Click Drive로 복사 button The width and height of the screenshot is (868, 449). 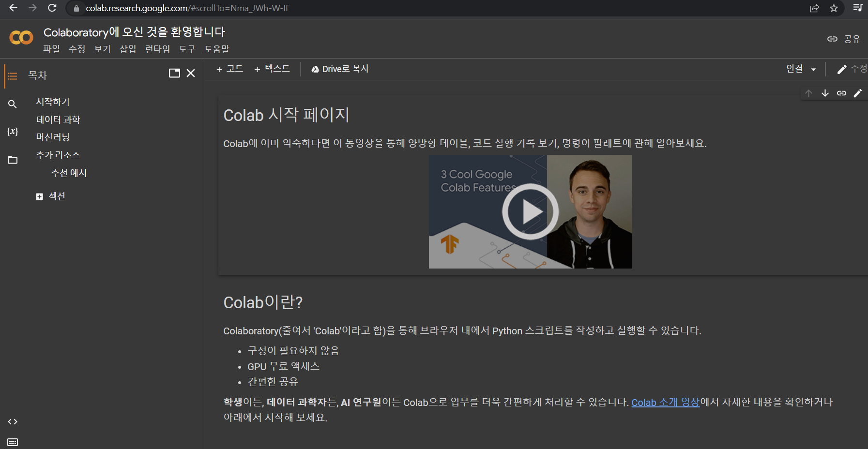340,69
